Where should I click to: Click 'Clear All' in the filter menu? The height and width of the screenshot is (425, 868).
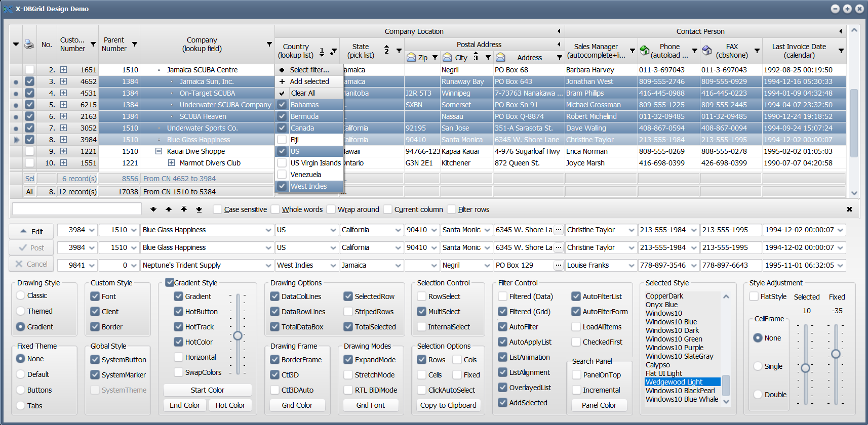pos(303,93)
